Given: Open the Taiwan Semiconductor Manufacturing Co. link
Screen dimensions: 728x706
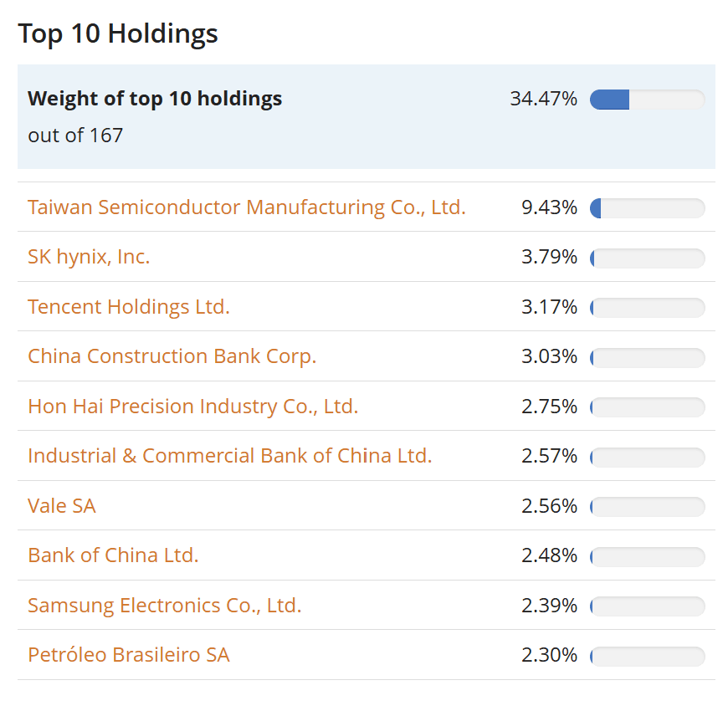Looking at the screenshot, I should pos(247,207).
